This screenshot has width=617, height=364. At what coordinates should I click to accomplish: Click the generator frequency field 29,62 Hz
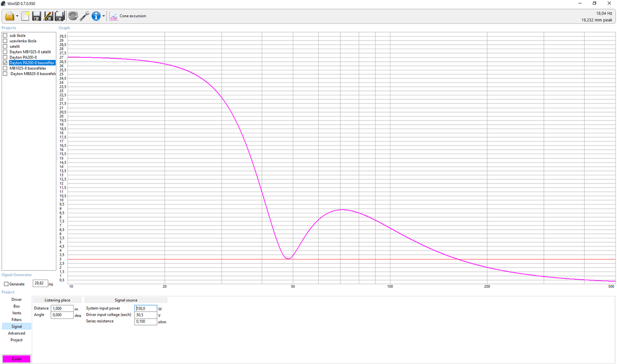pyautogui.click(x=40, y=284)
